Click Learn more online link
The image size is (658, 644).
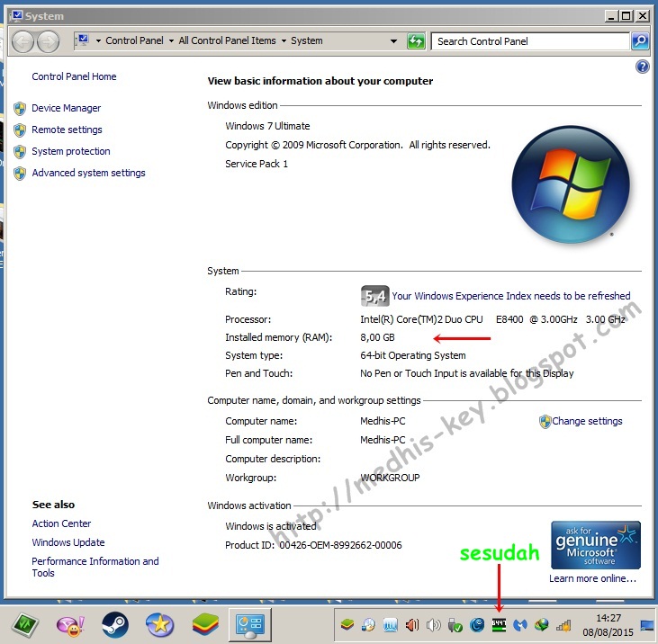[x=592, y=578]
